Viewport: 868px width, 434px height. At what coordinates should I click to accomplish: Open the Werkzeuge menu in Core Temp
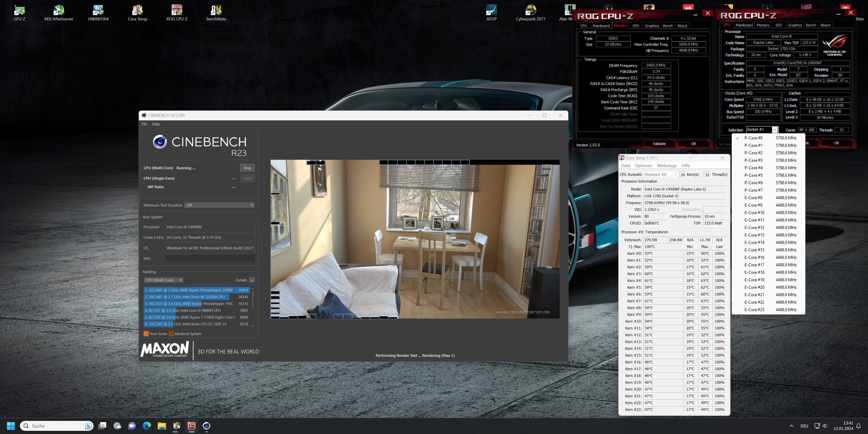(667, 166)
